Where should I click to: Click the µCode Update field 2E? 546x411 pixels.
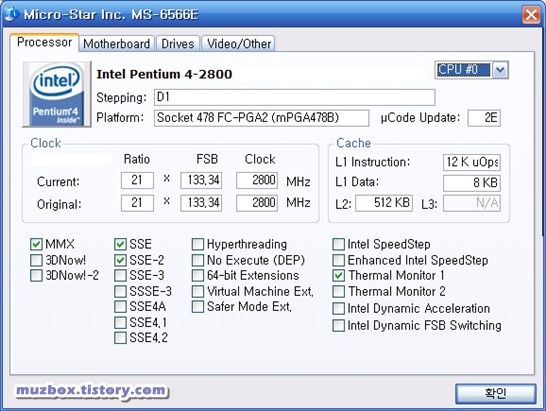pyautogui.click(x=484, y=118)
